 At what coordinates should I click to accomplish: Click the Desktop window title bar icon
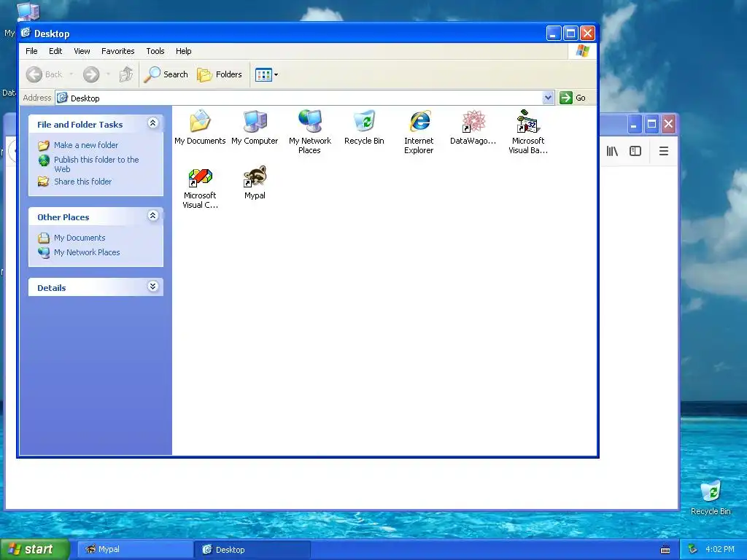point(26,33)
